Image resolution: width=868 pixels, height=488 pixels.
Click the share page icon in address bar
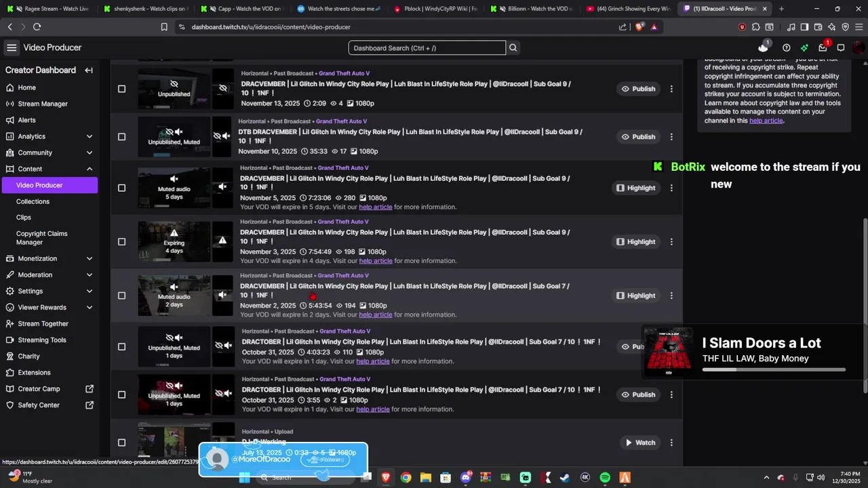coord(623,27)
